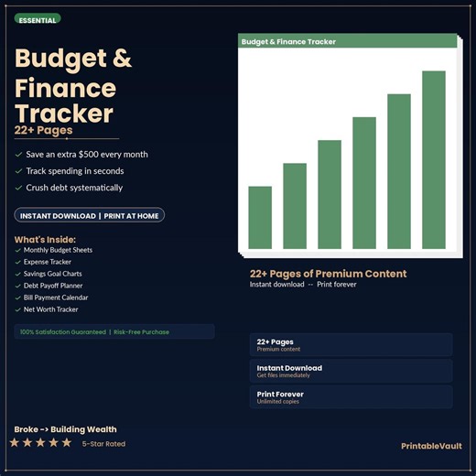Select 'Expense Tracker' list item
Viewport: 476px width, 476px height.
[x=48, y=262]
